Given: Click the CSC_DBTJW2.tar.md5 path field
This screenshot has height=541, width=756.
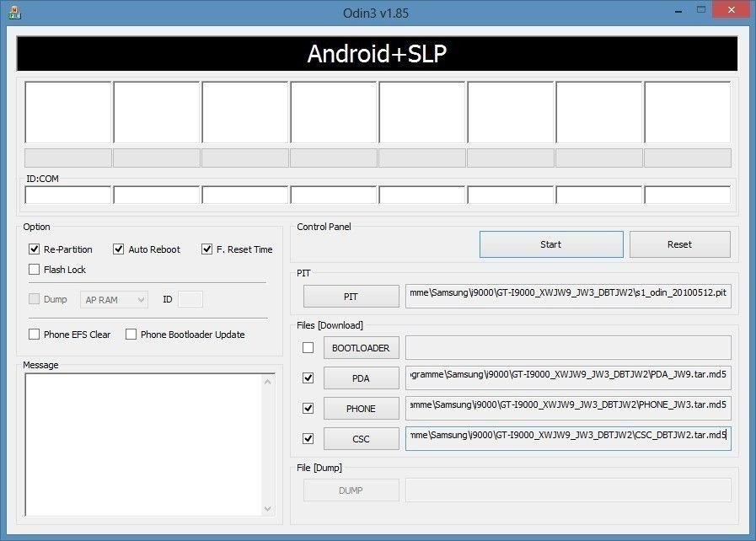Looking at the screenshot, I should [568, 438].
